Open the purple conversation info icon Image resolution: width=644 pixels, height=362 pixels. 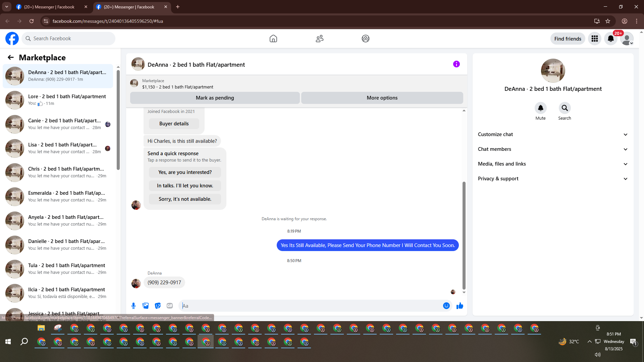click(456, 64)
